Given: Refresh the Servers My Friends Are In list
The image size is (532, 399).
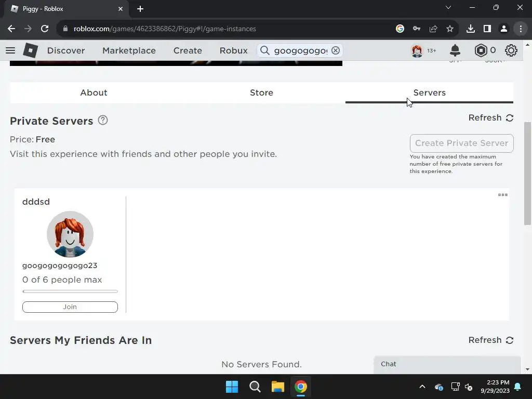Looking at the screenshot, I should [490, 340].
